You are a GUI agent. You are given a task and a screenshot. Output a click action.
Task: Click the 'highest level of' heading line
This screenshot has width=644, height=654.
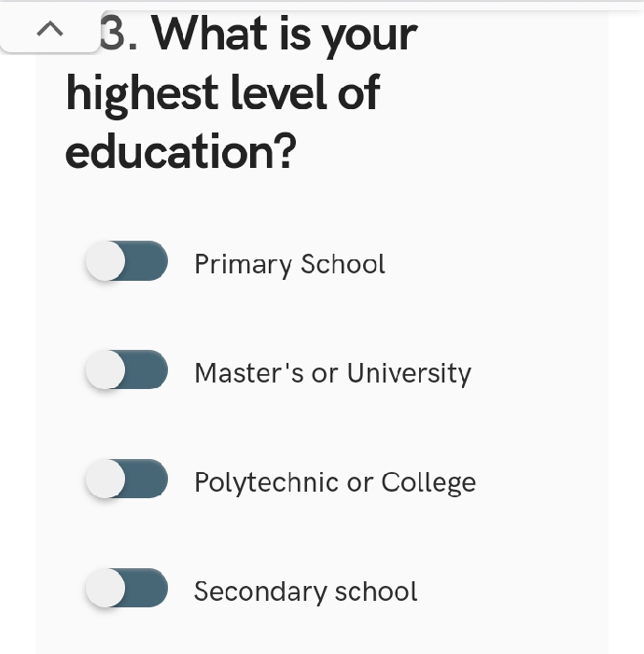point(222,92)
